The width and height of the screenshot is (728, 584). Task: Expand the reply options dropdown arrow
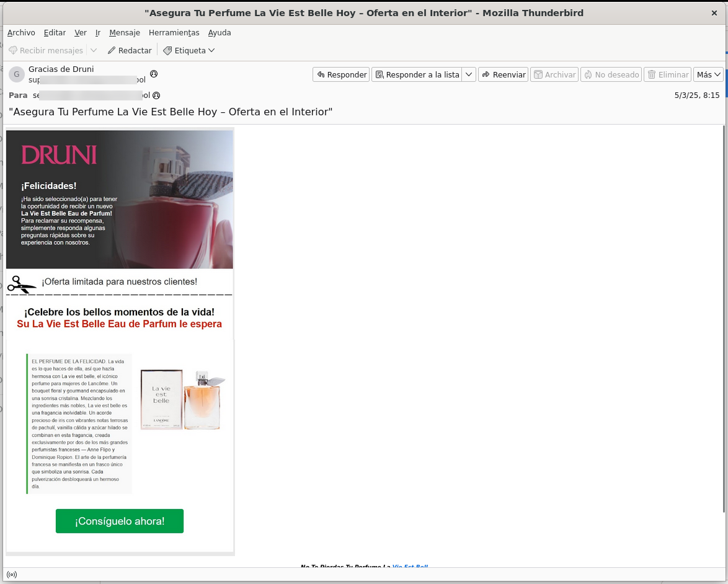coord(469,74)
